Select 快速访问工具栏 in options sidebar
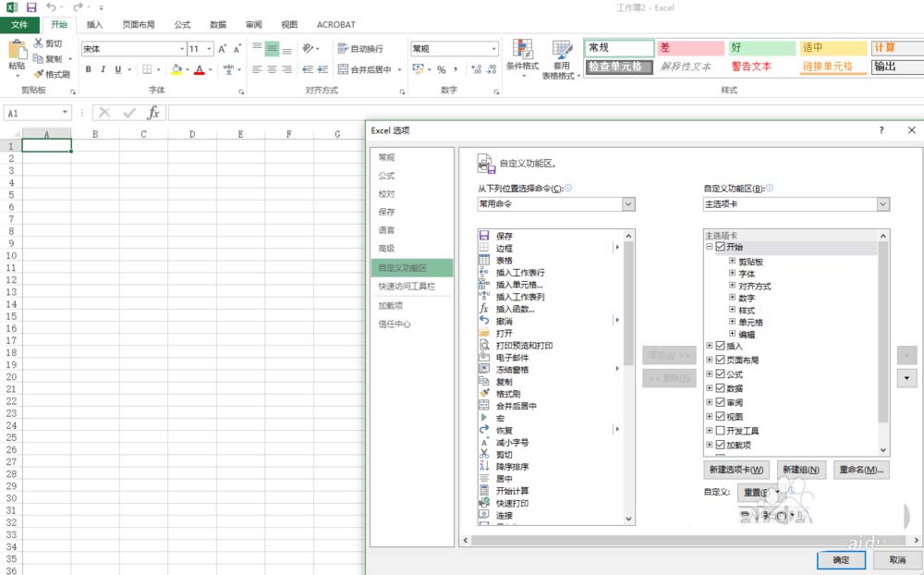Image resolution: width=924 pixels, height=575 pixels. [x=407, y=286]
